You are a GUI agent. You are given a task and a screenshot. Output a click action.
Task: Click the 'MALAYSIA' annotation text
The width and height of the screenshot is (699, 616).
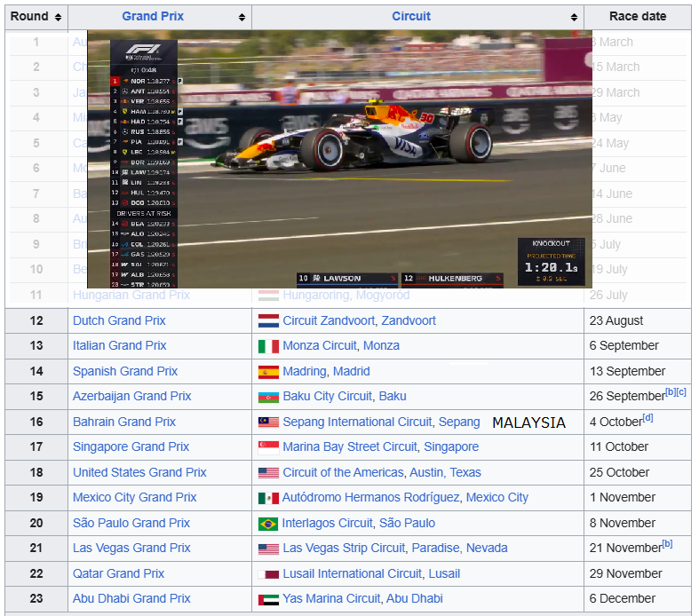click(528, 423)
